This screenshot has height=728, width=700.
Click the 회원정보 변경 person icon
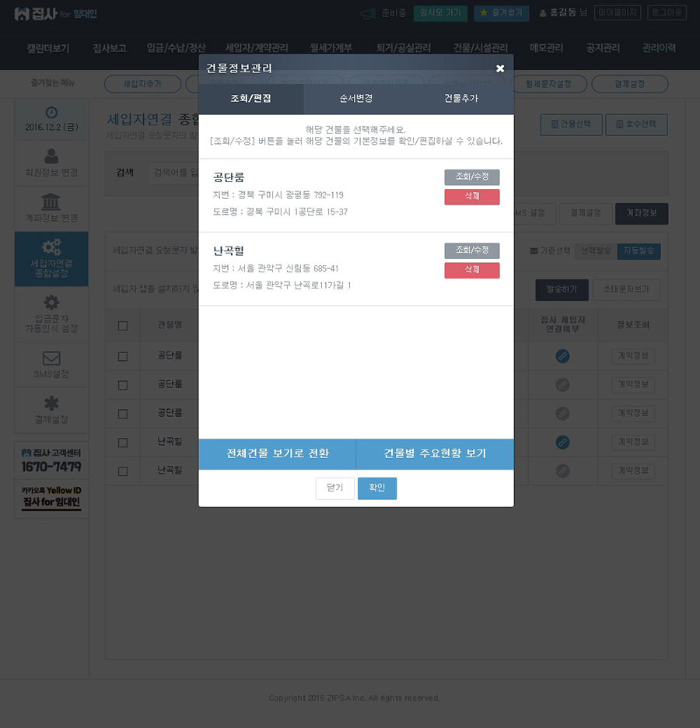pos(51,156)
